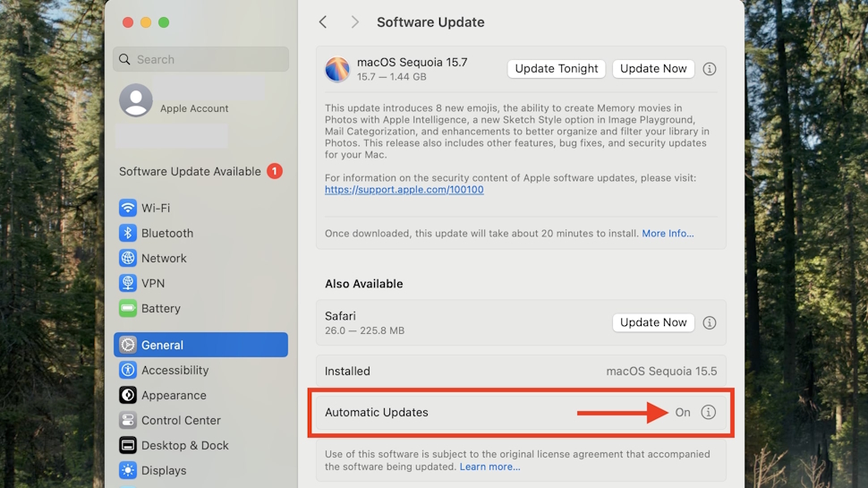868x488 pixels.
Task: Click the Control Center sidebar icon
Action: coord(128,420)
